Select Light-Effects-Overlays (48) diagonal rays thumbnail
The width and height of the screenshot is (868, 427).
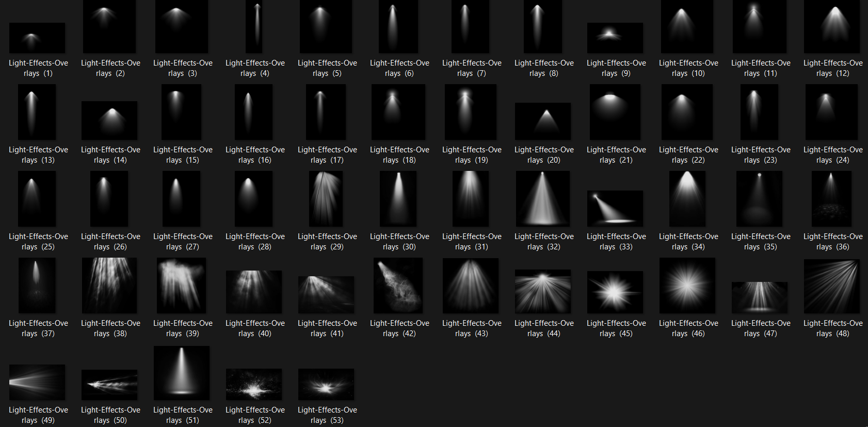pos(832,286)
